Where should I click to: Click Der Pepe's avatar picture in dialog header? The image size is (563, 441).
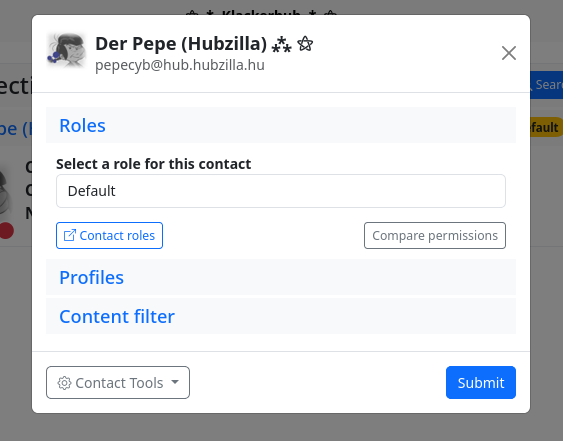[x=66, y=51]
